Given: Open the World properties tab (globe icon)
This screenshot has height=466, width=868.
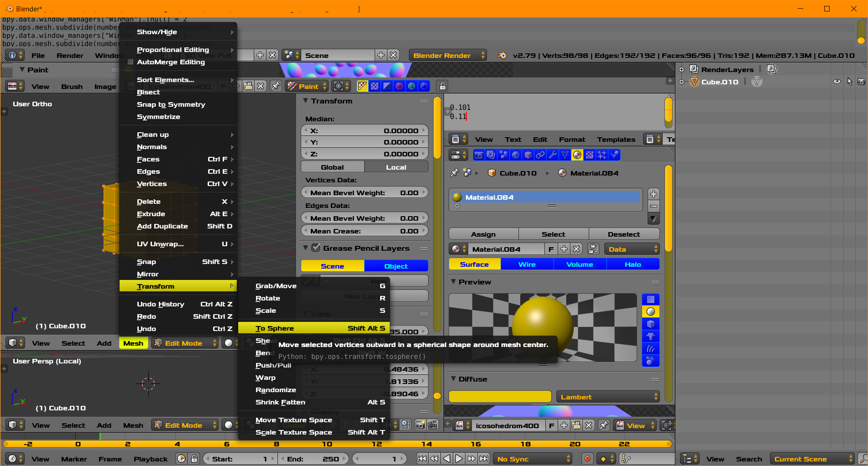Looking at the screenshot, I should (516, 155).
